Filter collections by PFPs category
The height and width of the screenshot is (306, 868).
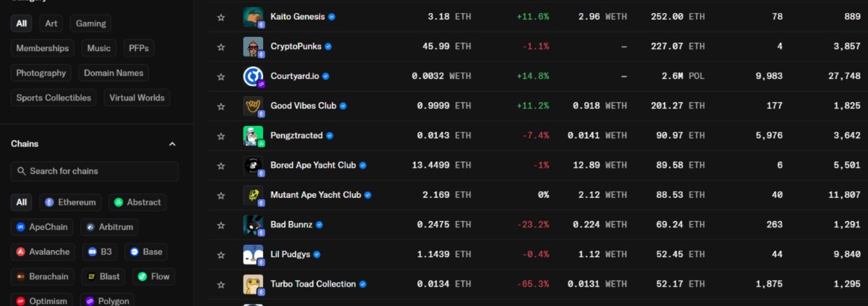click(139, 48)
